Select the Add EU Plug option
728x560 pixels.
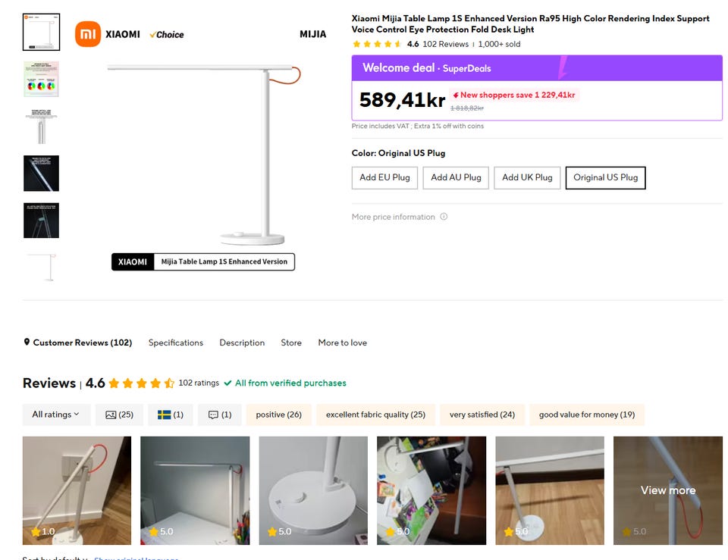384,177
